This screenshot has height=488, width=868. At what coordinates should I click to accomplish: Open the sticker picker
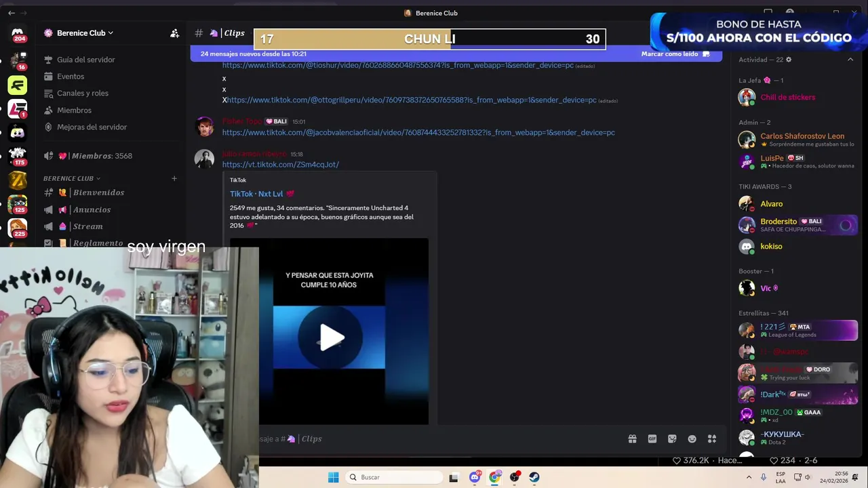[x=672, y=439]
